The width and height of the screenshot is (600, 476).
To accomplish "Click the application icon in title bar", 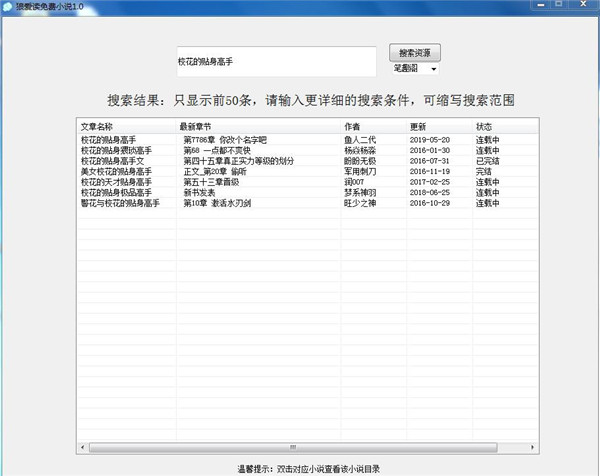I will [7, 7].
